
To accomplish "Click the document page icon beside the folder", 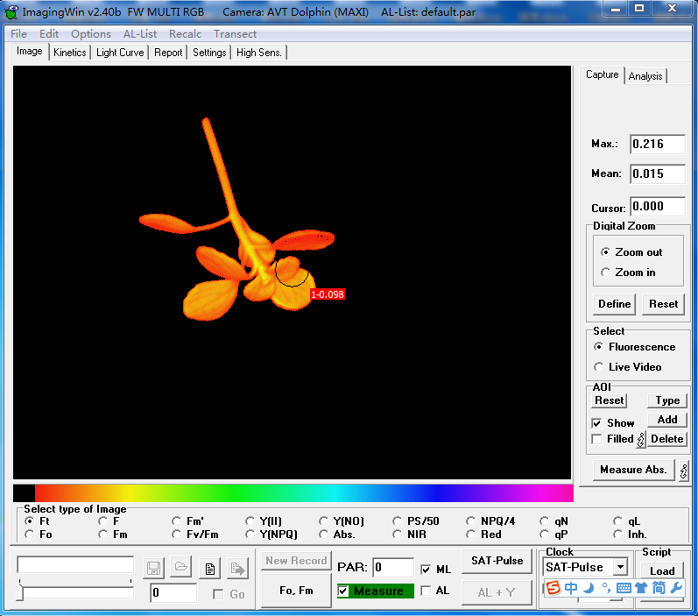I will coord(210,568).
